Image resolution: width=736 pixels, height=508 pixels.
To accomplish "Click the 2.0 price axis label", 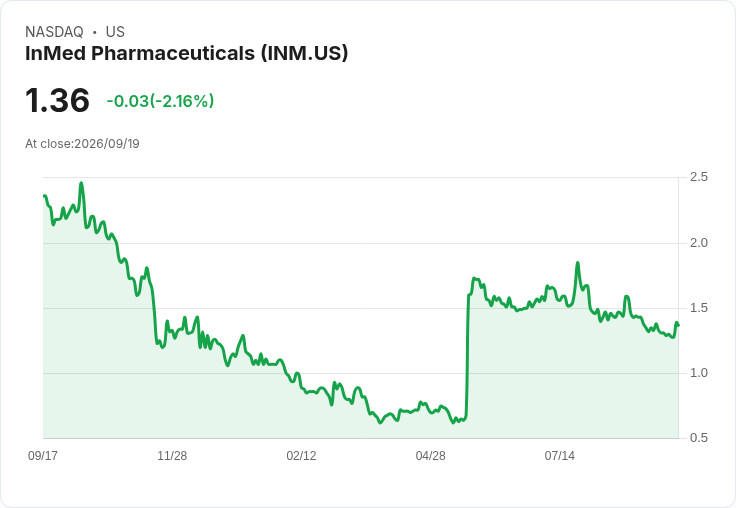I will click(699, 243).
